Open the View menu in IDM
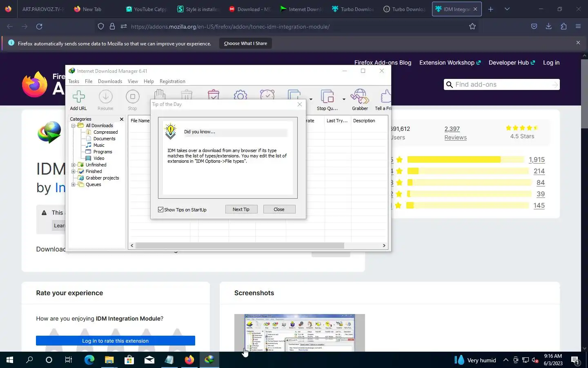The width and height of the screenshot is (588, 368). click(x=133, y=81)
